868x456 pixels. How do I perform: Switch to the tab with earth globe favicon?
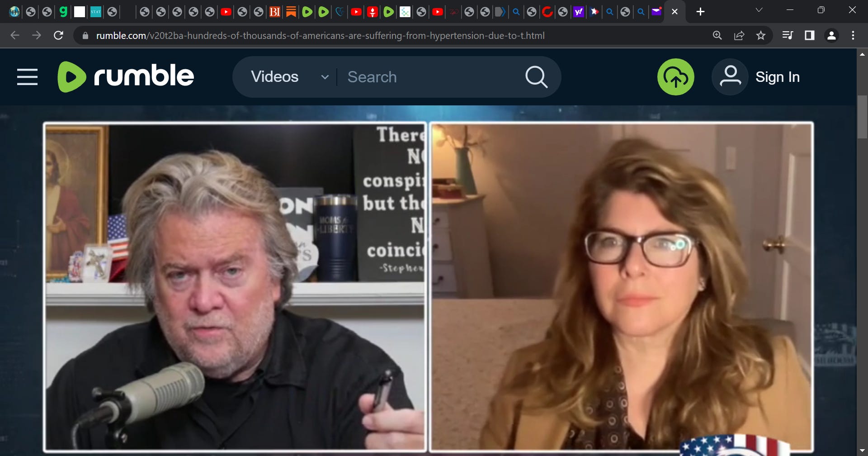point(14,12)
